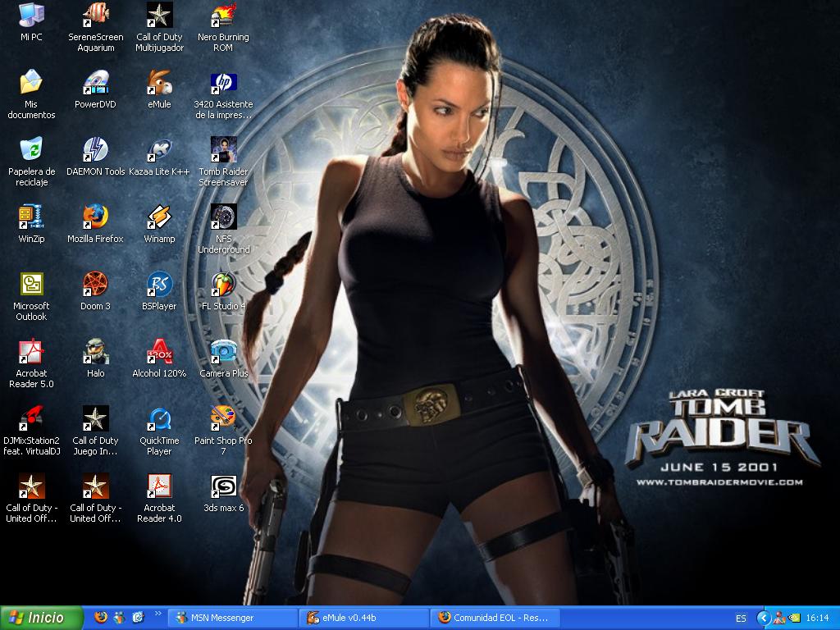This screenshot has height=630, width=840.
Task: Open the ES language bar selector
Action: [x=741, y=618]
